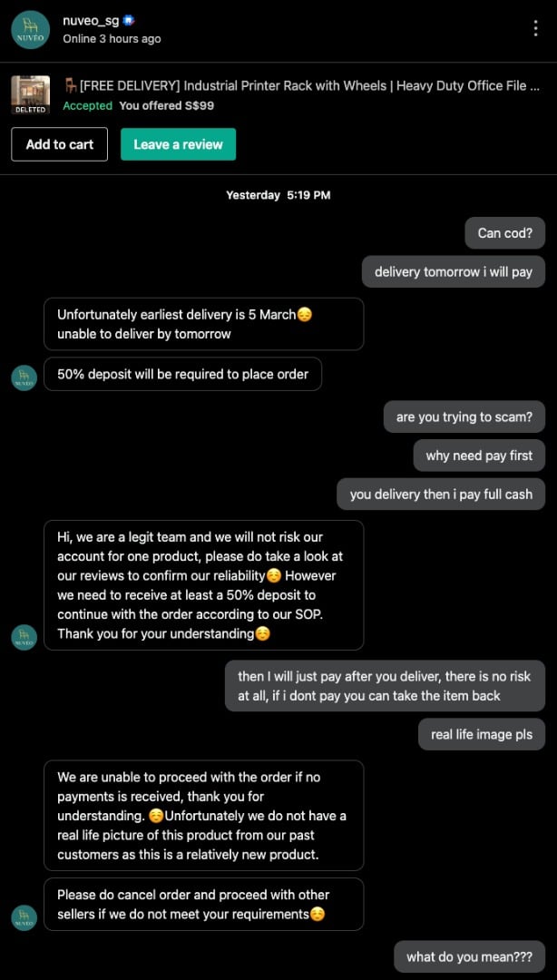Click the Accepted offer status label

point(87,106)
